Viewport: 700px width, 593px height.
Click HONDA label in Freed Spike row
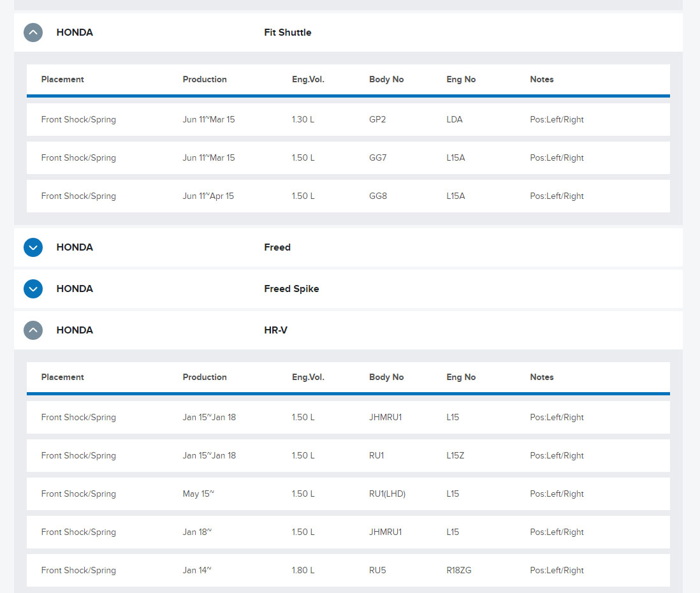click(75, 289)
